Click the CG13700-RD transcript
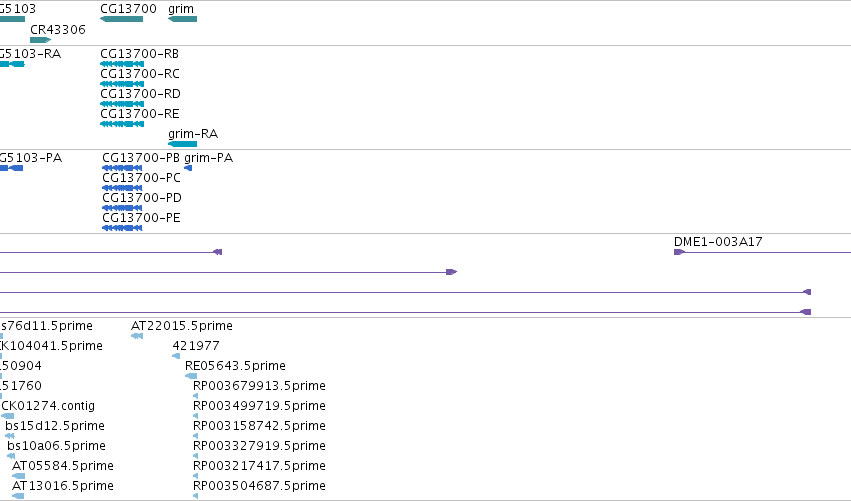Image resolution: width=851 pixels, height=501 pixels. (122, 104)
